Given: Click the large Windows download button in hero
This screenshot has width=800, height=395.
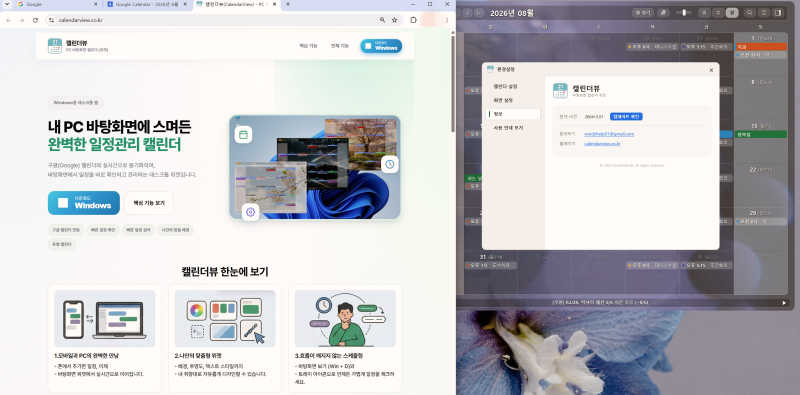Looking at the screenshot, I should [84, 203].
